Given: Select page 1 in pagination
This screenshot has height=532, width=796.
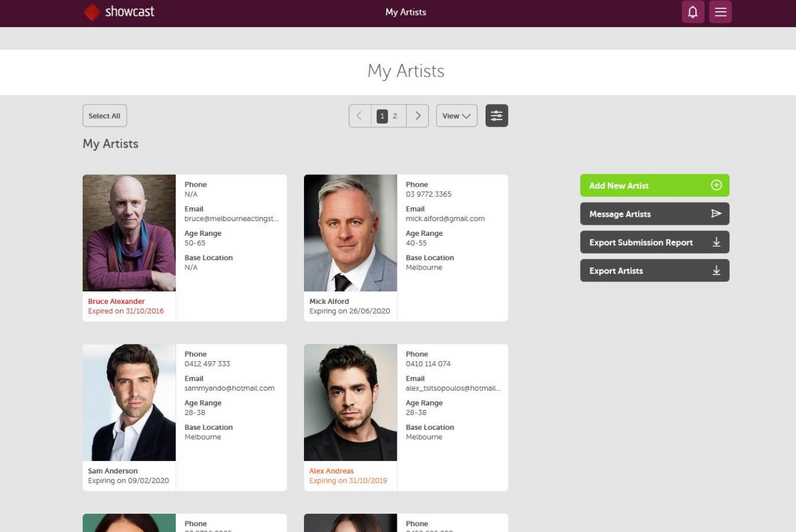Looking at the screenshot, I should click(382, 116).
